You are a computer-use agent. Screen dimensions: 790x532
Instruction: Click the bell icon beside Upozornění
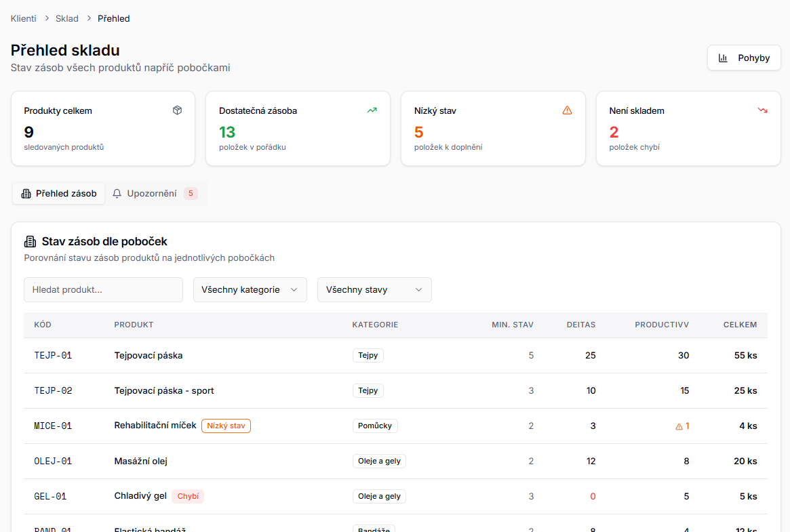click(117, 194)
